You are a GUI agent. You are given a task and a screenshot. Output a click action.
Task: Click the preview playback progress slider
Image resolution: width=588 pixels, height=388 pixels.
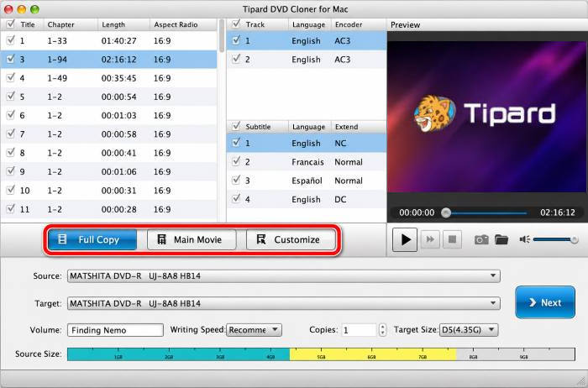click(486, 213)
